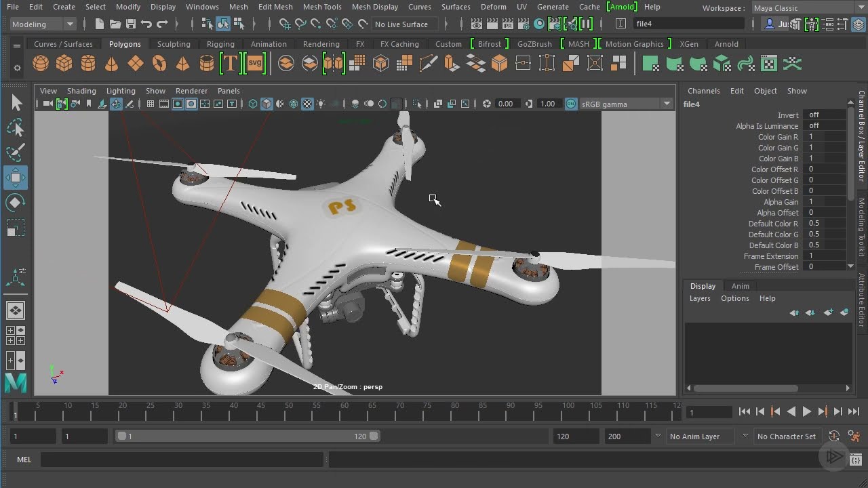The width and height of the screenshot is (868, 488).
Task: Toggle snap to curves
Action: point(300,24)
